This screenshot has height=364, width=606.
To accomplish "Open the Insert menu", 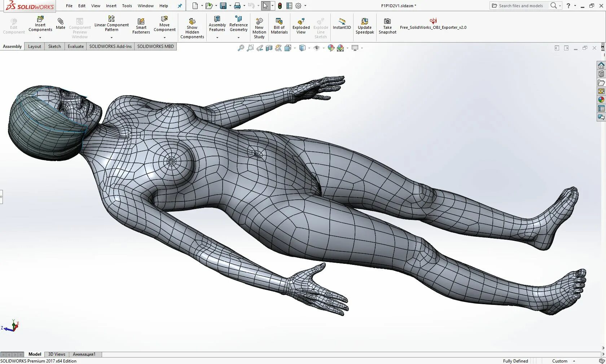I will click(x=111, y=6).
